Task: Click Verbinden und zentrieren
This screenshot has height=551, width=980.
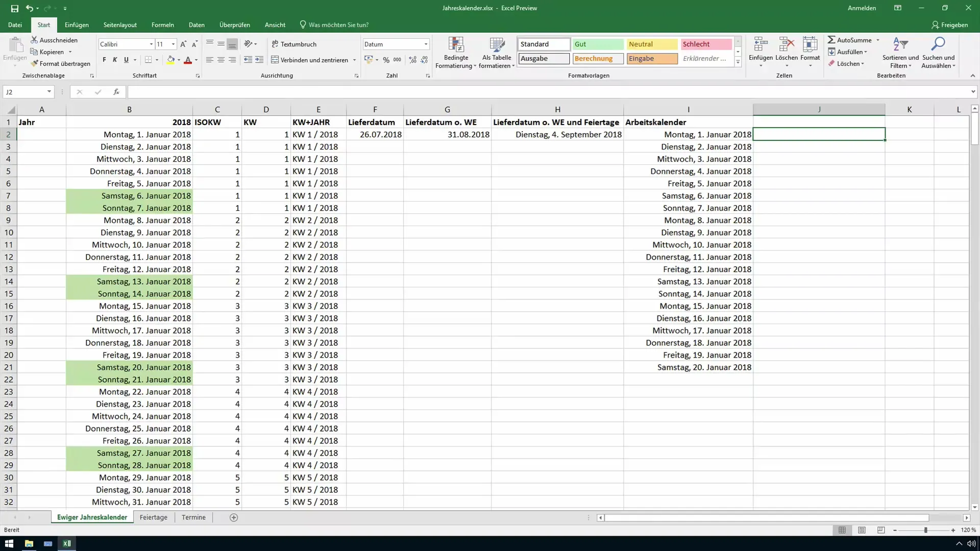Action: pyautogui.click(x=309, y=60)
